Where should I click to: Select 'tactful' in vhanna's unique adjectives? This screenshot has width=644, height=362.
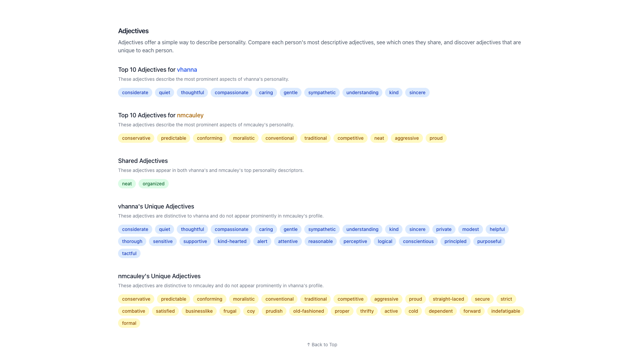[x=129, y=253]
